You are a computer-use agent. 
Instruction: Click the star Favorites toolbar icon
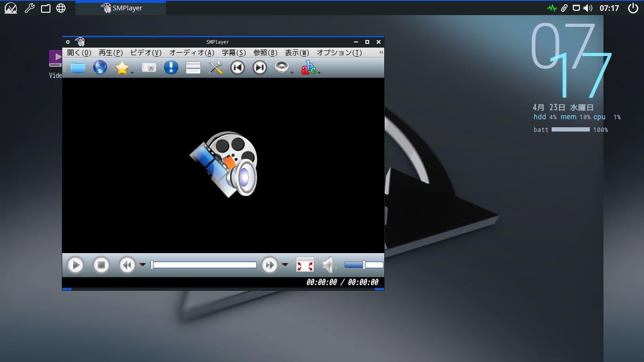click(x=122, y=68)
